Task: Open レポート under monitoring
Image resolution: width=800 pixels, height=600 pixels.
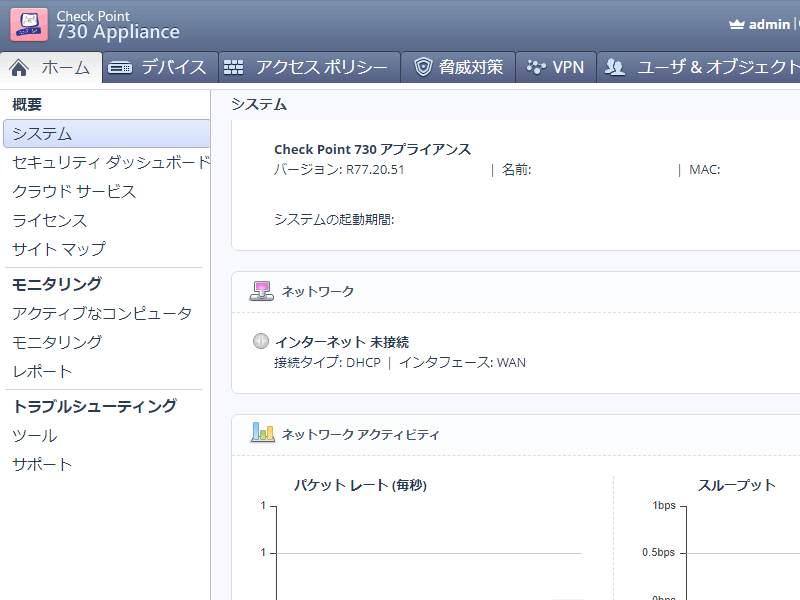Action: coord(42,371)
